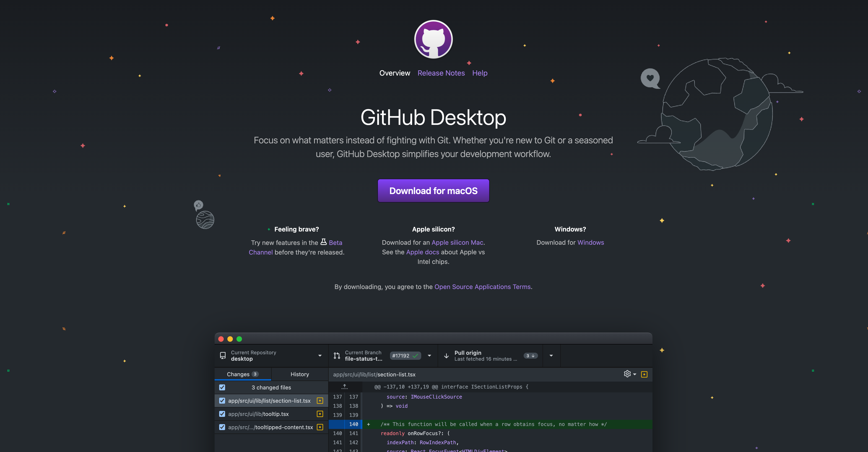This screenshot has width=868, height=452.
Task: Click the green macOS window zoom dot
Action: coord(239,339)
